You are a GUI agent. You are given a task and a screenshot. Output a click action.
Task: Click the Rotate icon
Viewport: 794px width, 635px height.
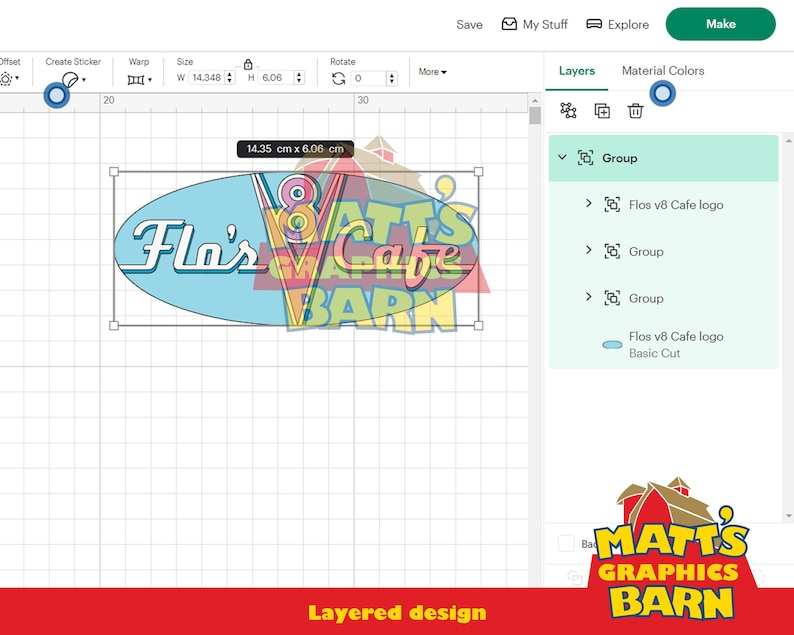point(338,78)
